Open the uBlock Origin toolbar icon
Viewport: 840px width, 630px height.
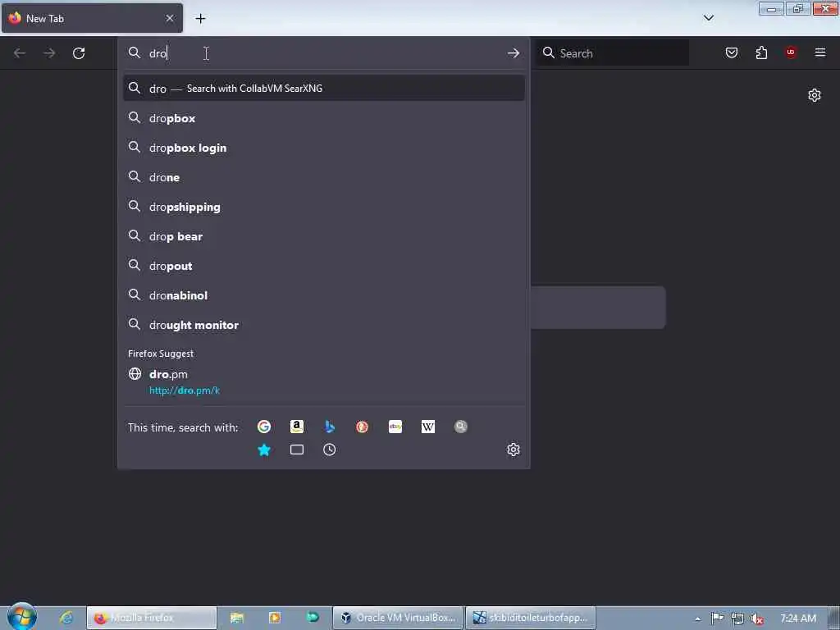tap(791, 52)
